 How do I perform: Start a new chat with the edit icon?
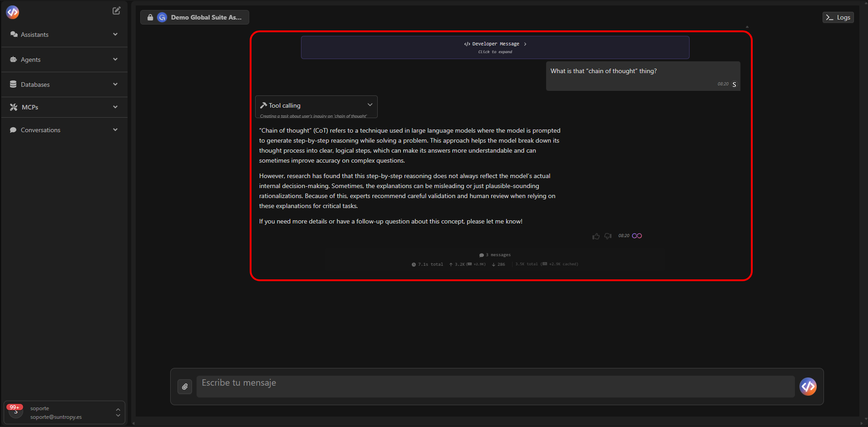116,10
